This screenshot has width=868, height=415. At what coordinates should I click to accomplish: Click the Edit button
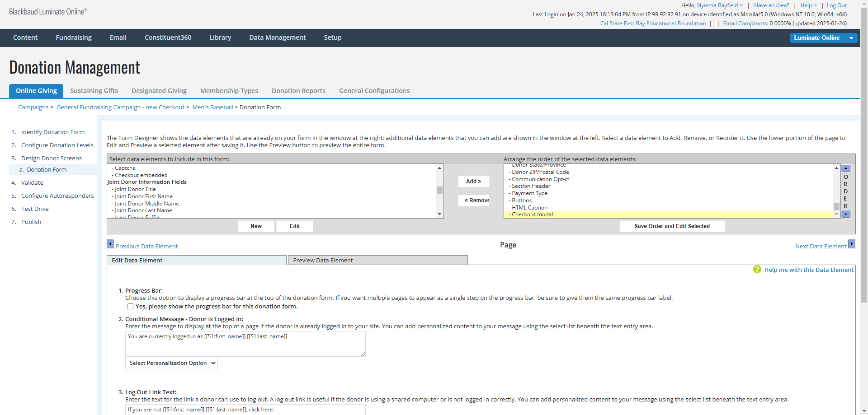point(295,226)
